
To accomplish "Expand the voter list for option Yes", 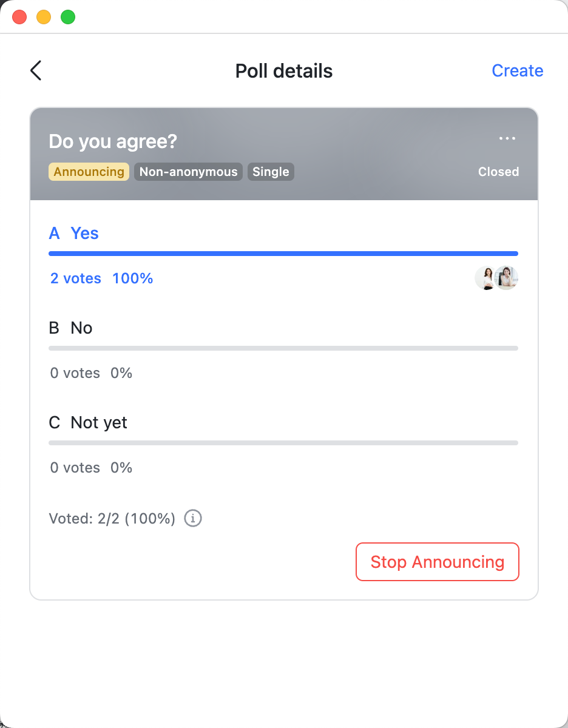I will click(496, 278).
